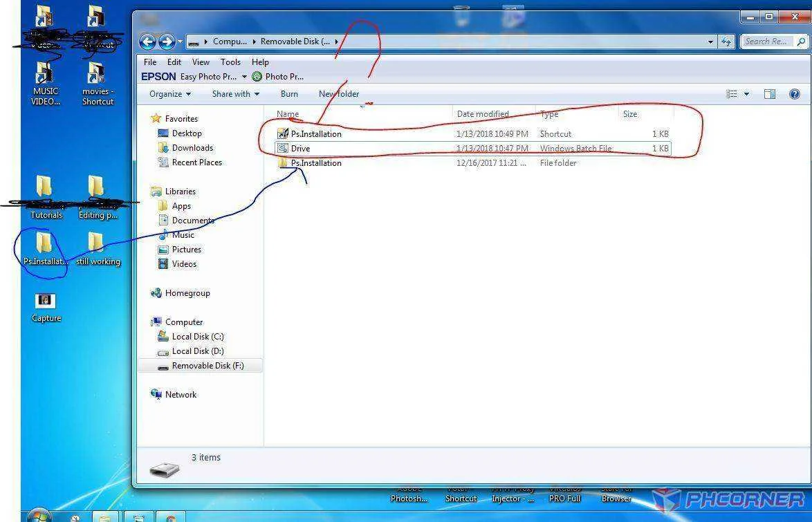The image size is (812, 522).
Task: Open Downloads in Favorites
Action: point(192,148)
